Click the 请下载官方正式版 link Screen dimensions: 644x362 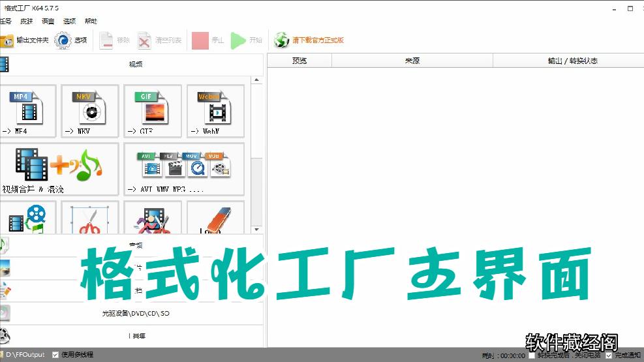[318, 40]
